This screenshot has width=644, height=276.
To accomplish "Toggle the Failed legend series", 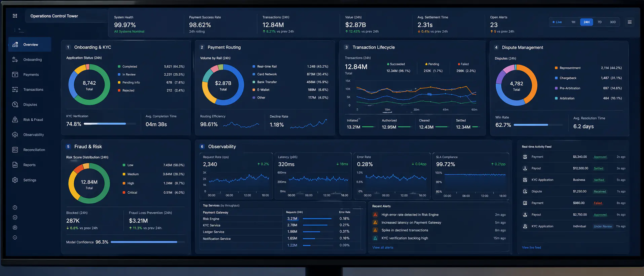I will 463,64.
